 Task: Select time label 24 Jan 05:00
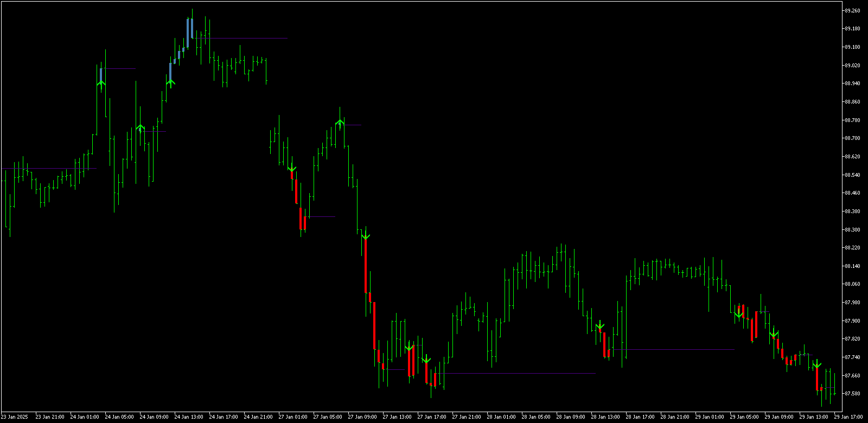119,417
